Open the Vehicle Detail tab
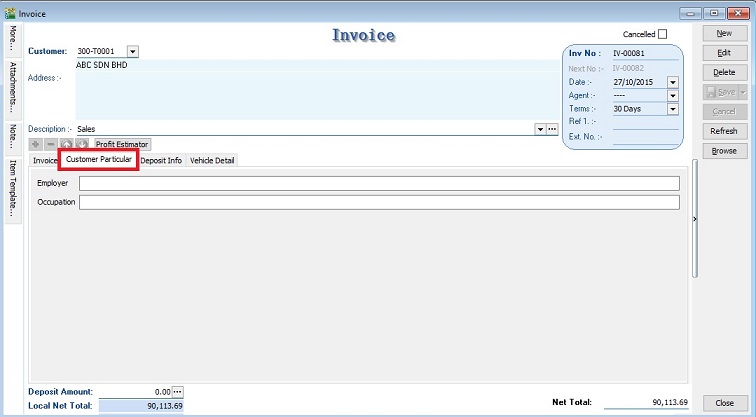Viewport: 756px width, 417px height. click(211, 160)
